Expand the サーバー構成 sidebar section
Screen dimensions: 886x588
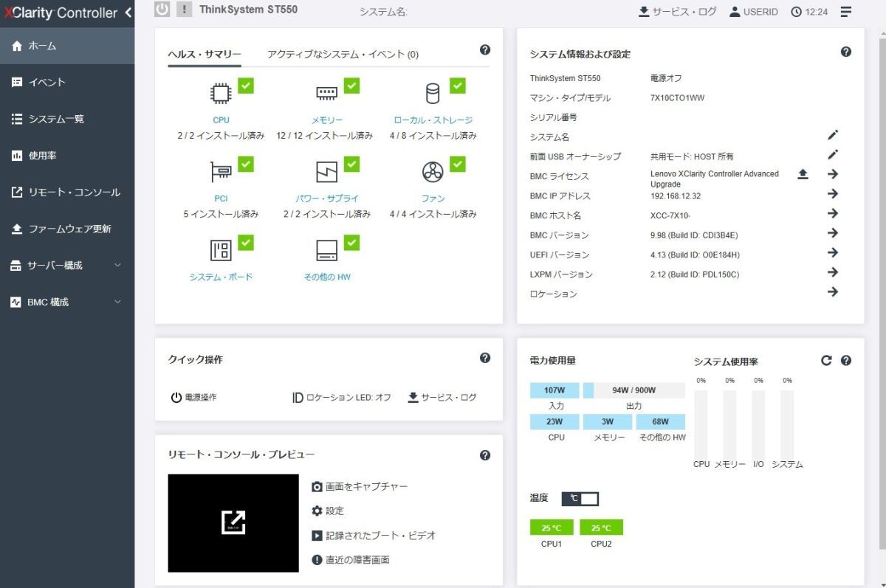tap(67, 266)
